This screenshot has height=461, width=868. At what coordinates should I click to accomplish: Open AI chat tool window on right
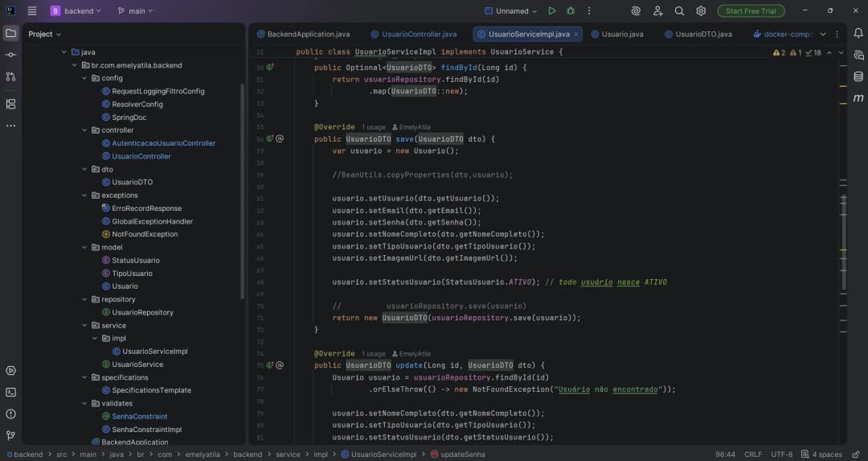coord(858,55)
